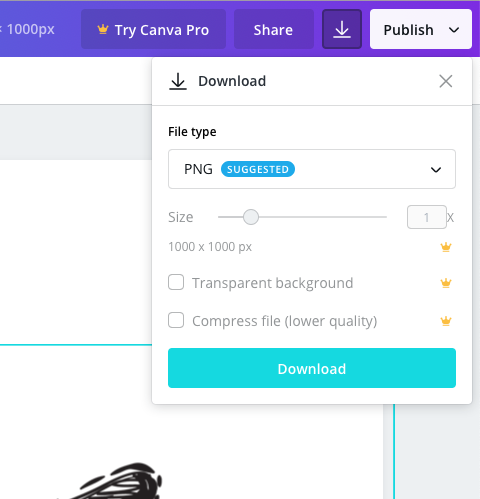This screenshot has width=480, height=499.
Task: Click the size multiplier input field
Action: pyautogui.click(x=427, y=217)
